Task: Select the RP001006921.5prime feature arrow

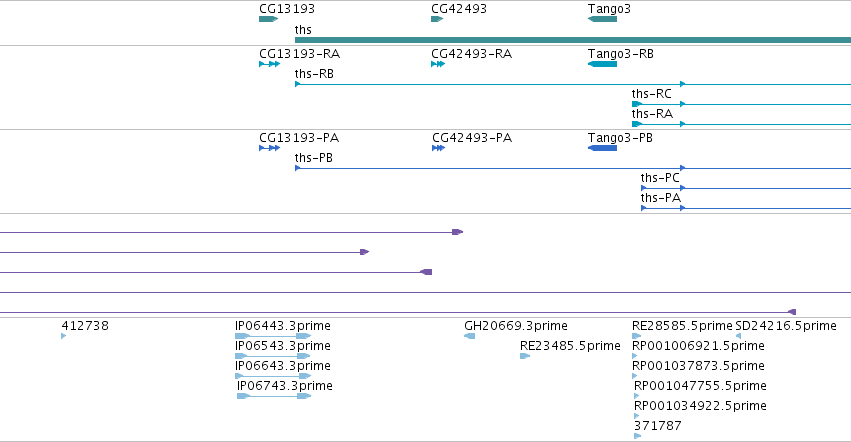Action: [635, 356]
